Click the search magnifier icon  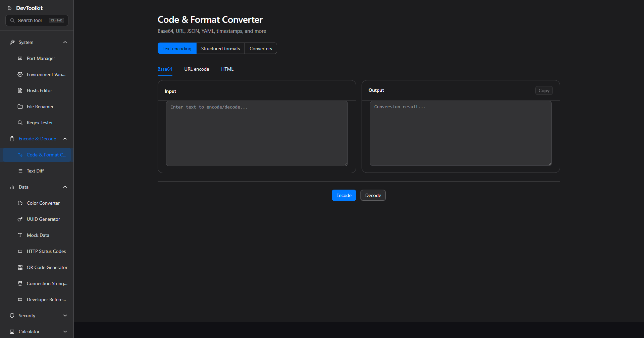tap(12, 20)
